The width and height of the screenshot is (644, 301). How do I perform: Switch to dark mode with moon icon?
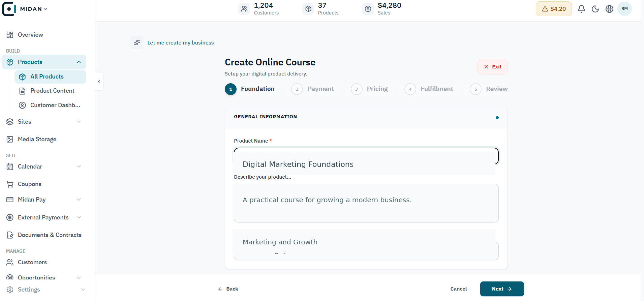(x=595, y=9)
